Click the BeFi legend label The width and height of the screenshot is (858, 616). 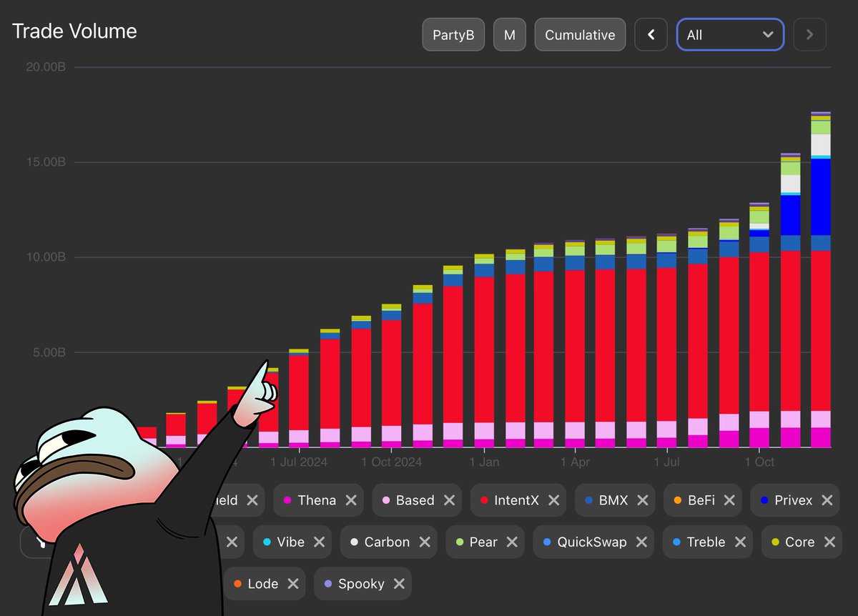(701, 500)
